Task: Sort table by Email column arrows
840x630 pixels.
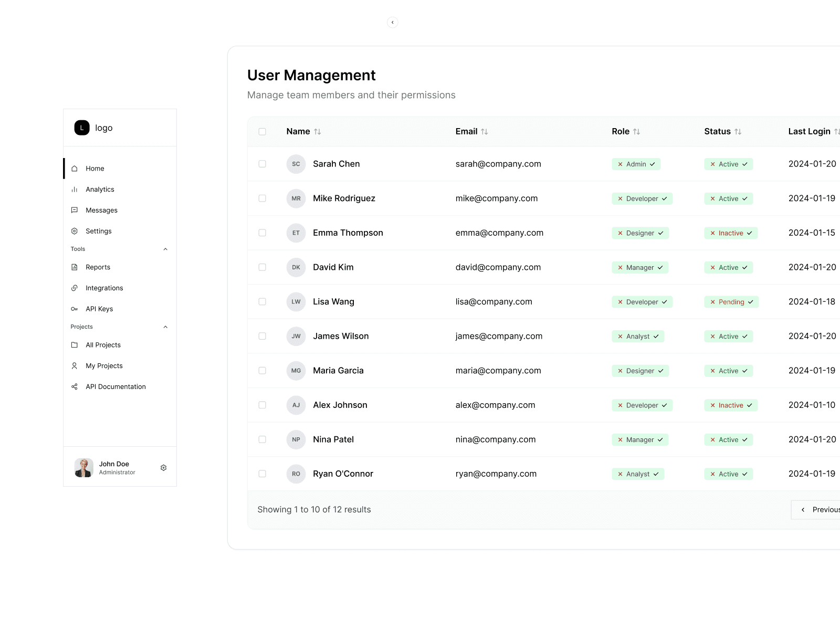Action: 485,132
